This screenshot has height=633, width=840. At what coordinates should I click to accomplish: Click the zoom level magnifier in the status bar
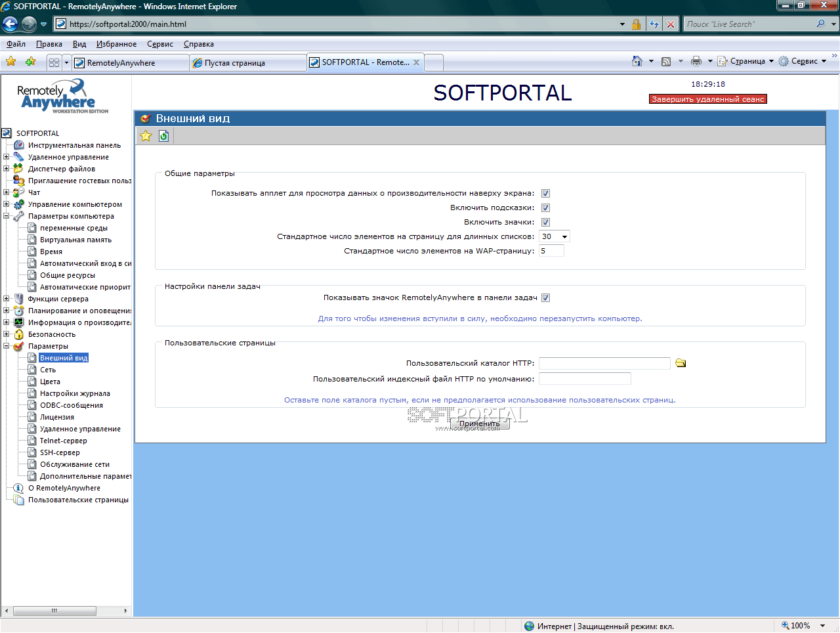(785, 626)
